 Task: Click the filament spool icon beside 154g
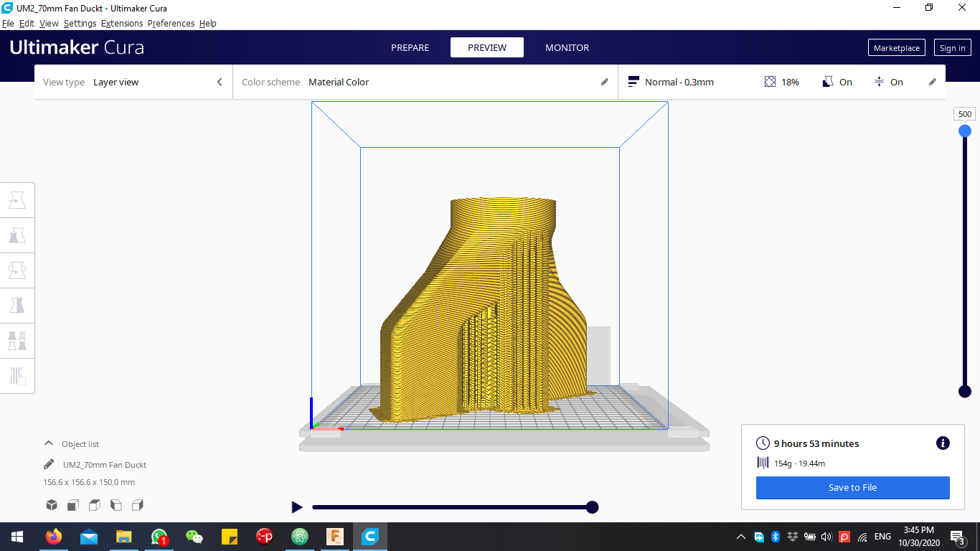click(x=763, y=463)
